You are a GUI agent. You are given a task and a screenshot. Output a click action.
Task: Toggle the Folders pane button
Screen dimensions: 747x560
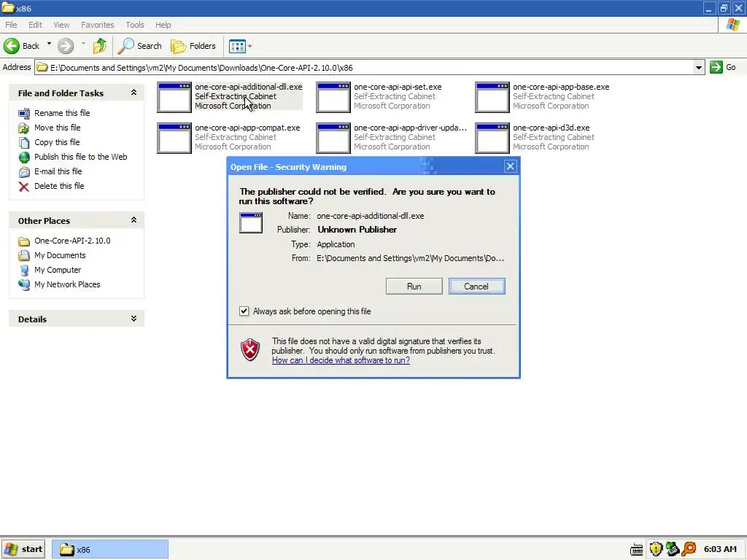[x=193, y=46]
